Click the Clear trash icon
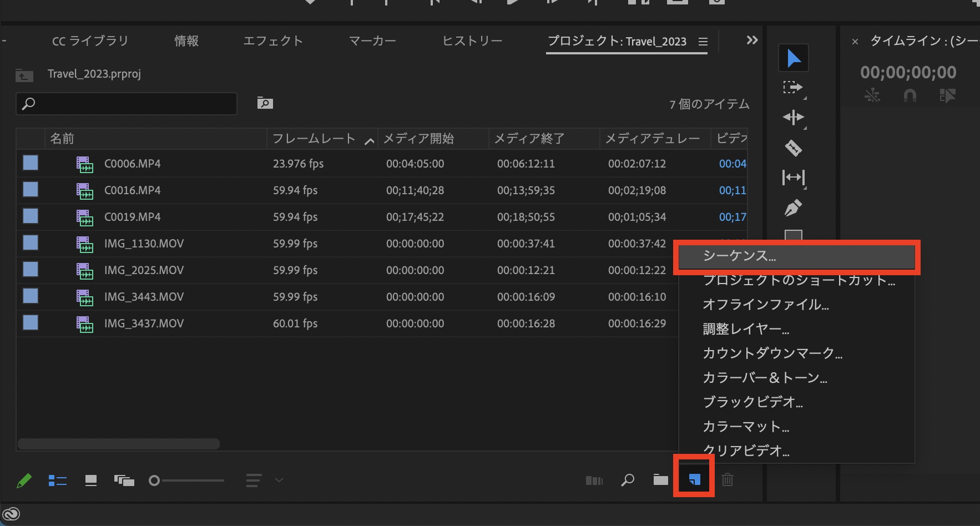The image size is (980, 526). (x=728, y=479)
